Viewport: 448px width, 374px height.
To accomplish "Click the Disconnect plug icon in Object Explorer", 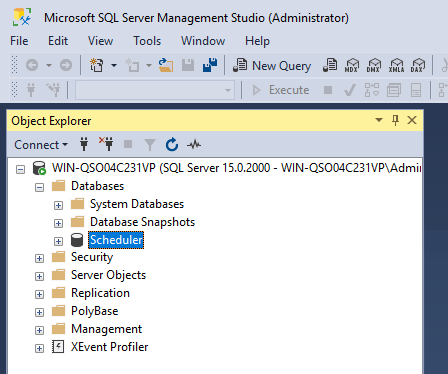I will (x=106, y=144).
